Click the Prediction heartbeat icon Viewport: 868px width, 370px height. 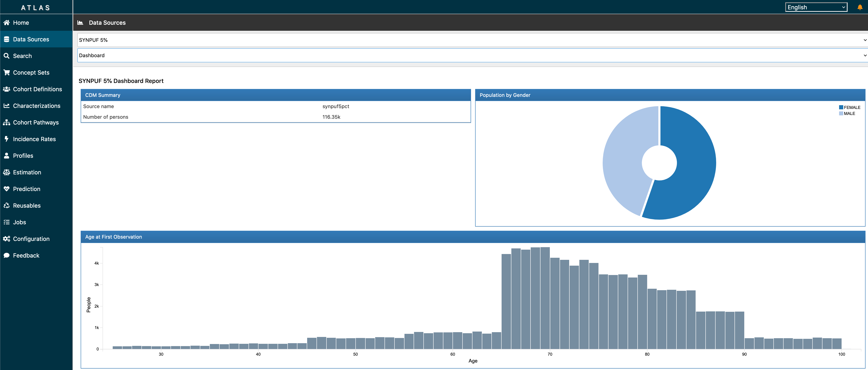[x=6, y=189]
